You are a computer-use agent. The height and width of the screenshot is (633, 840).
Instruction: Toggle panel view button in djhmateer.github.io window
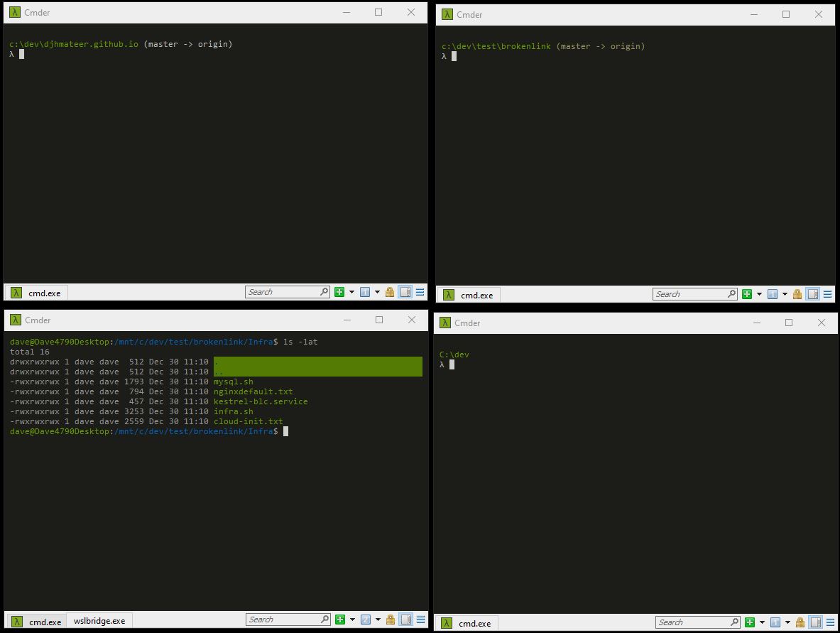point(405,292)
